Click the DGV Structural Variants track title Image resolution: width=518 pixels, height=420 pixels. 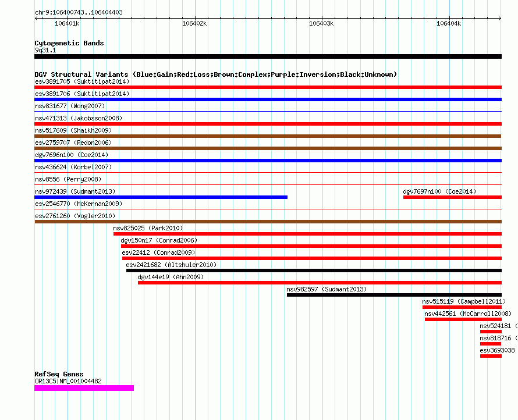(215, 74)
